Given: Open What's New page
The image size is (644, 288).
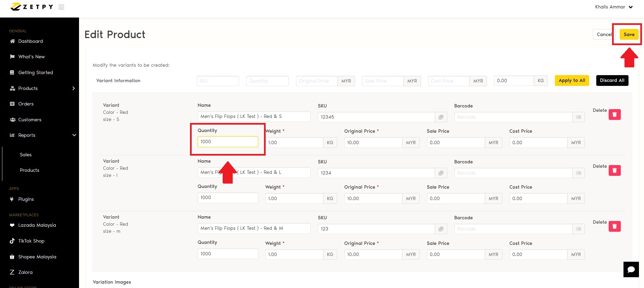Looking at the screenshot, I should [x=31, y=57].
